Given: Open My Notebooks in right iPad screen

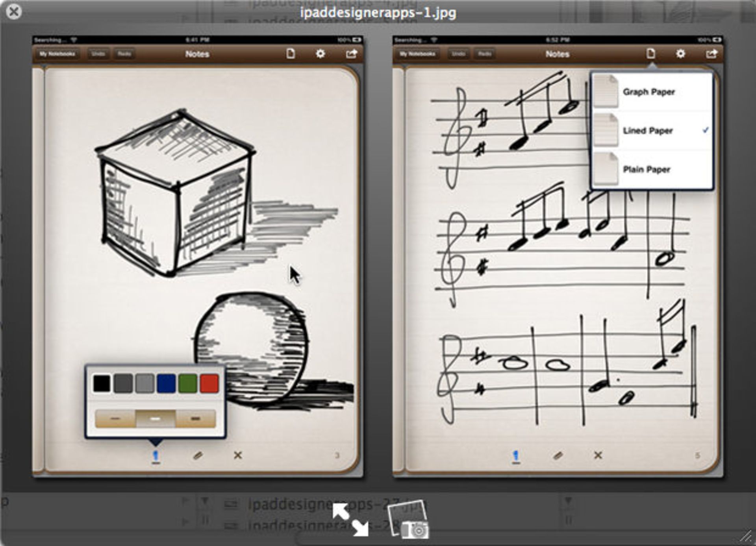Looking at the screenshot, I should [x=417, y=54].
